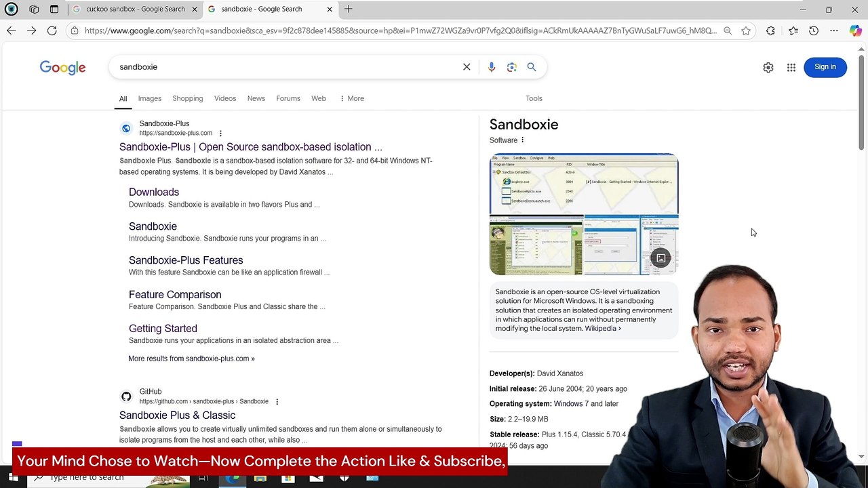The width and height of the screenshot is (868, 488).
Task: Close the cuckoo sandbox tab
Action: 195,9
